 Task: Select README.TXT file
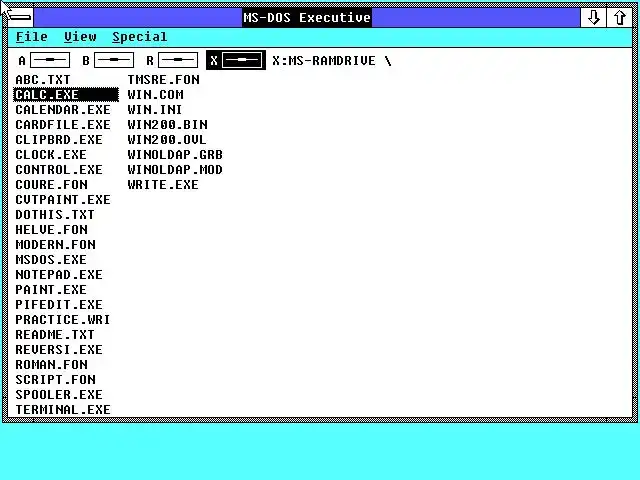[55, 335]
